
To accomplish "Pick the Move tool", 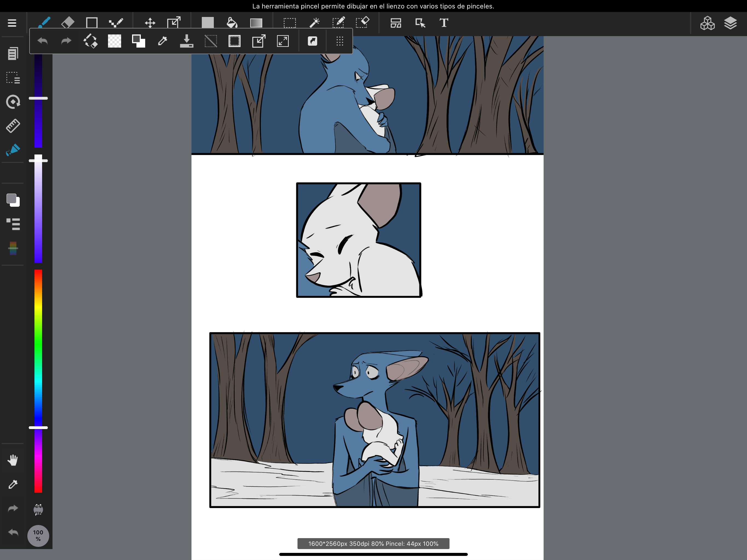I will pos(150,23).
